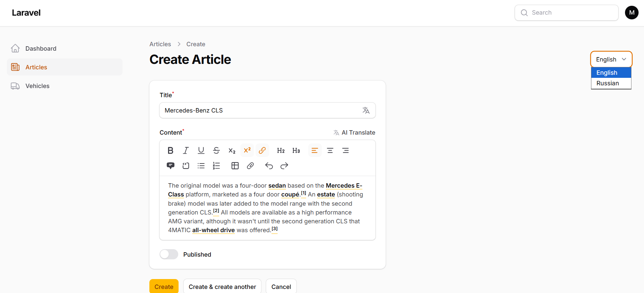Click the Laravel logo text
644x293 pixels.
(26, 13)
